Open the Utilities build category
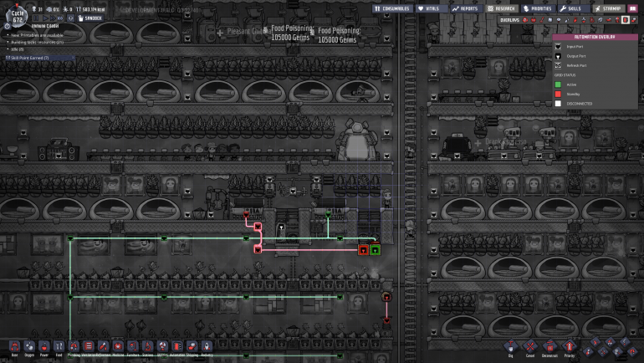 (x=162, y=347)
